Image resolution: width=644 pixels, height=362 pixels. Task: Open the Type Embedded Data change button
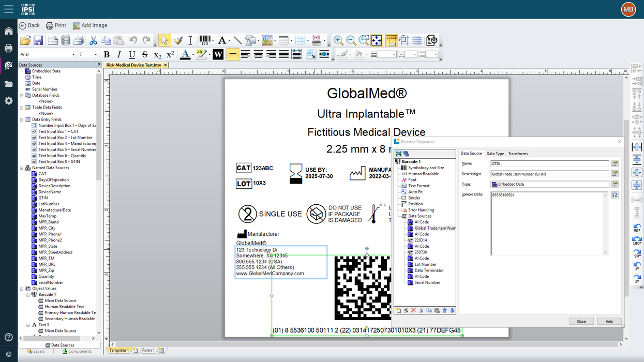tap(615, 184)
